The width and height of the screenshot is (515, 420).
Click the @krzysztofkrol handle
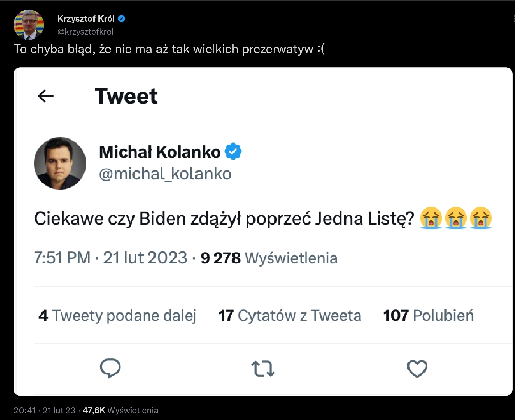pyautogui.click(x=85, y=32)
